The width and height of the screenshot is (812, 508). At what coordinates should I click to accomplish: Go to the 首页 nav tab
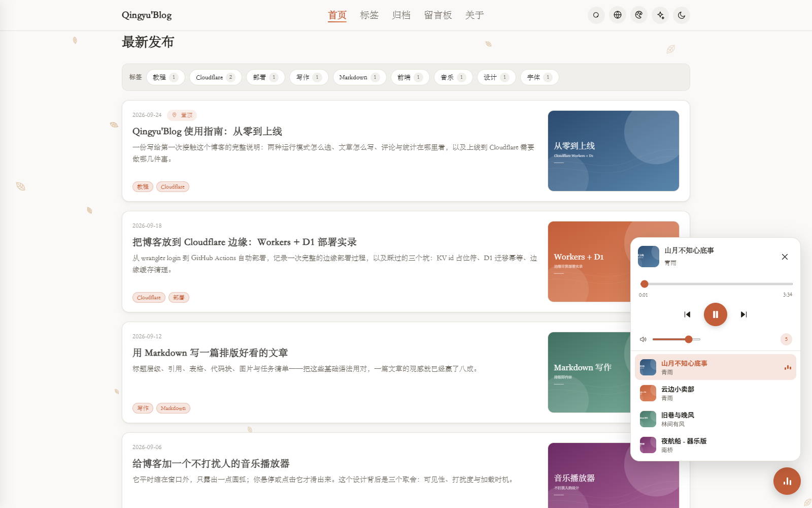[x=337, y=15]
